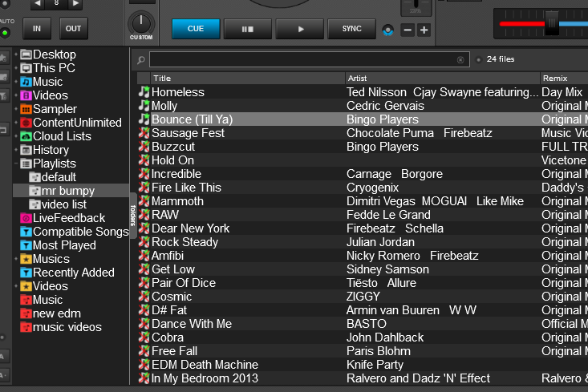Select the video list playlist

pos(63,204)
